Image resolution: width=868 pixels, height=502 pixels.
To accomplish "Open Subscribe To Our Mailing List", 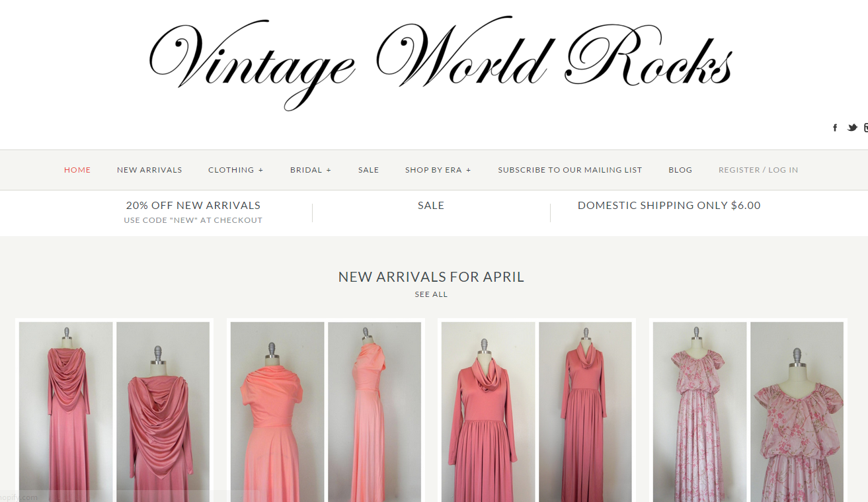I will (570, 170).
